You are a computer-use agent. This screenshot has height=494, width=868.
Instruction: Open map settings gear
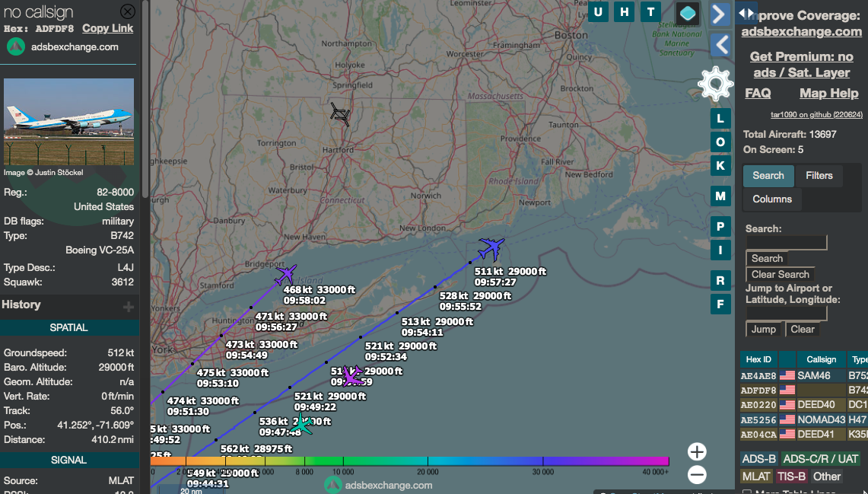(x=715, y=84)
